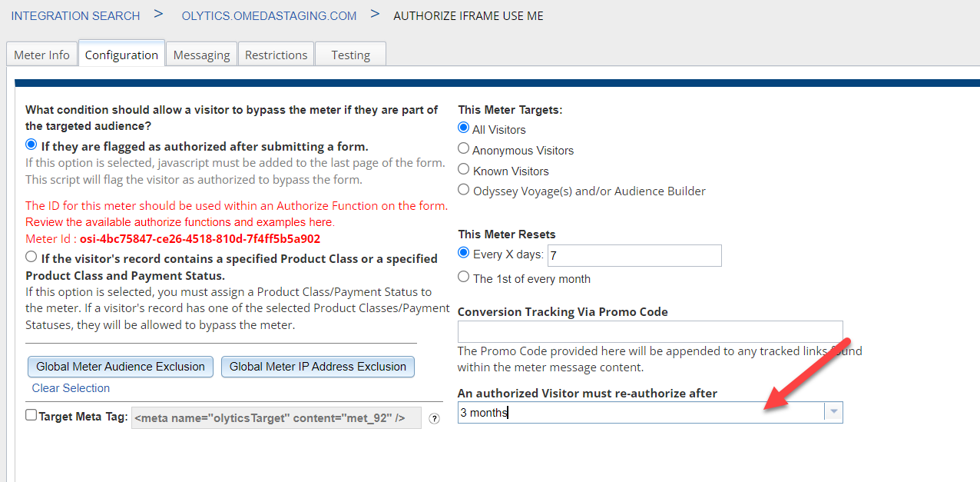
Task: Open the Testing tab
Action: point(350,55)
